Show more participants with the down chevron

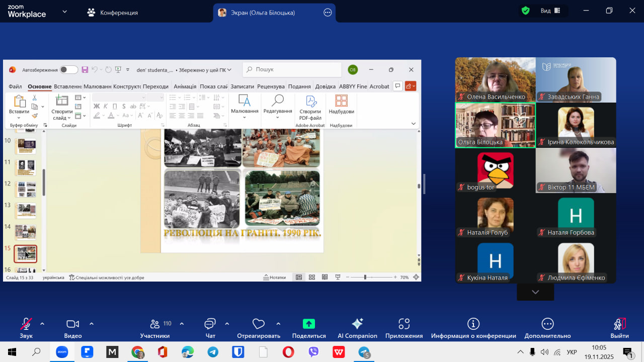click(535, 292)
